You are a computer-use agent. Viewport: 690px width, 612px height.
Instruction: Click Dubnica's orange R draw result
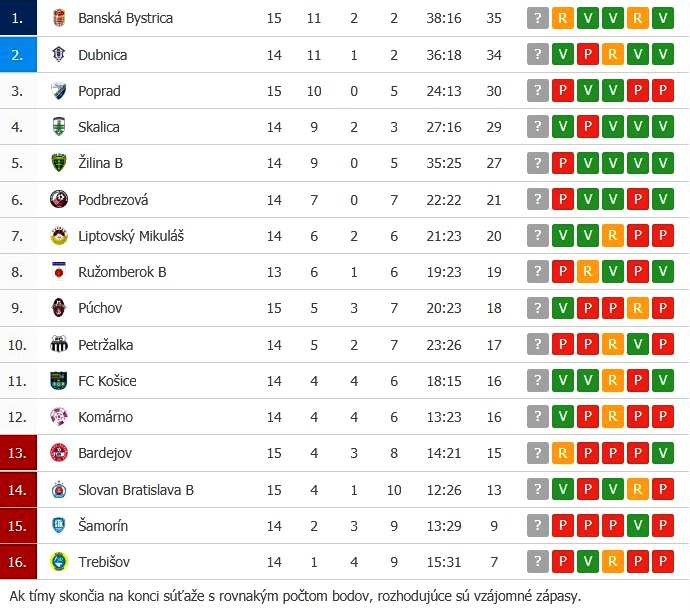pos(613,54)
